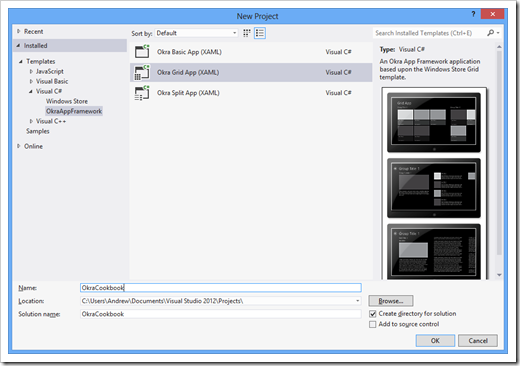Click the Solution name field
Viewport: 520px width, 366px height.
point(221,314)
